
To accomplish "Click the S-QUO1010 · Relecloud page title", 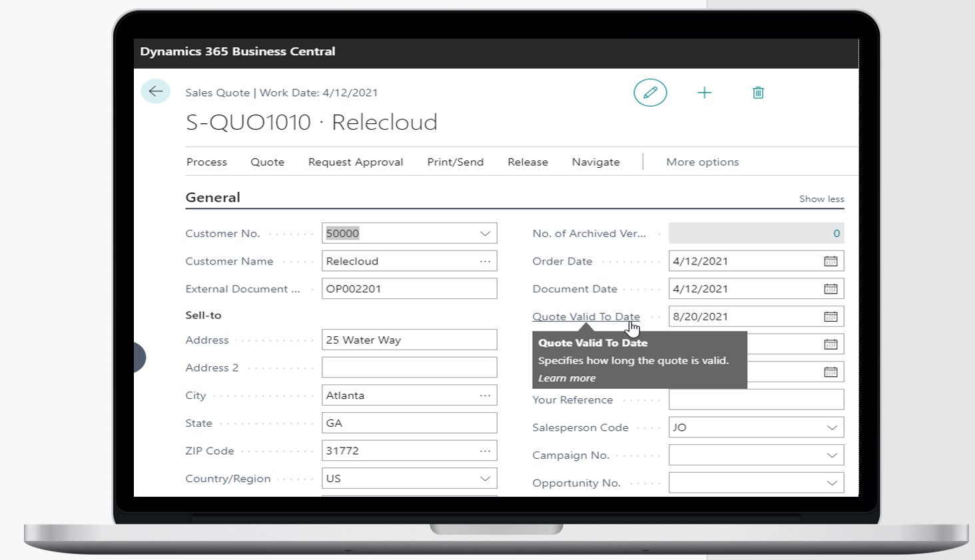I will click(312, 122).
